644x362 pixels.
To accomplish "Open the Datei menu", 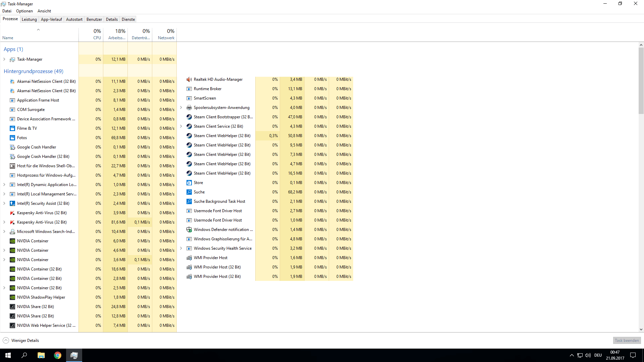I will click(7, 11).
